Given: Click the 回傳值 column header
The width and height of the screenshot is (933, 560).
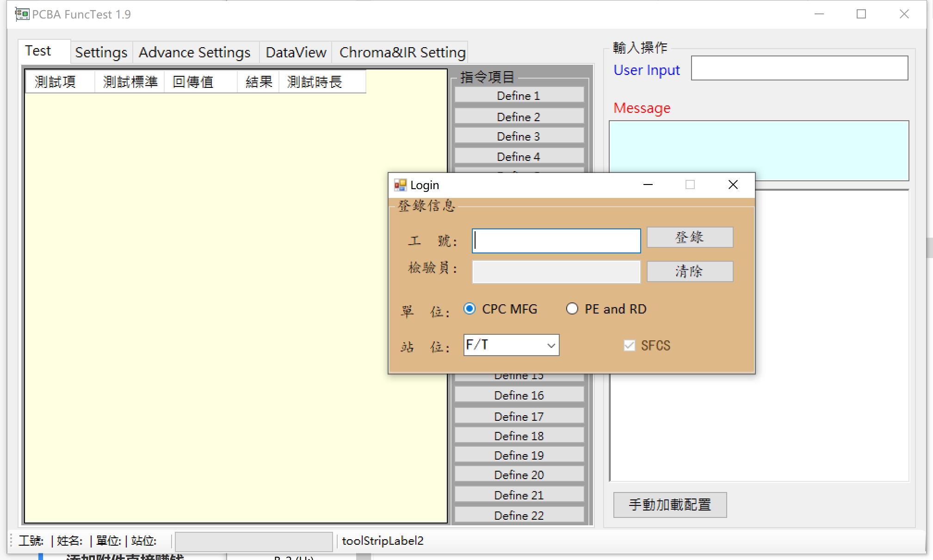Looking at the screenshot, I should (201, 82).
